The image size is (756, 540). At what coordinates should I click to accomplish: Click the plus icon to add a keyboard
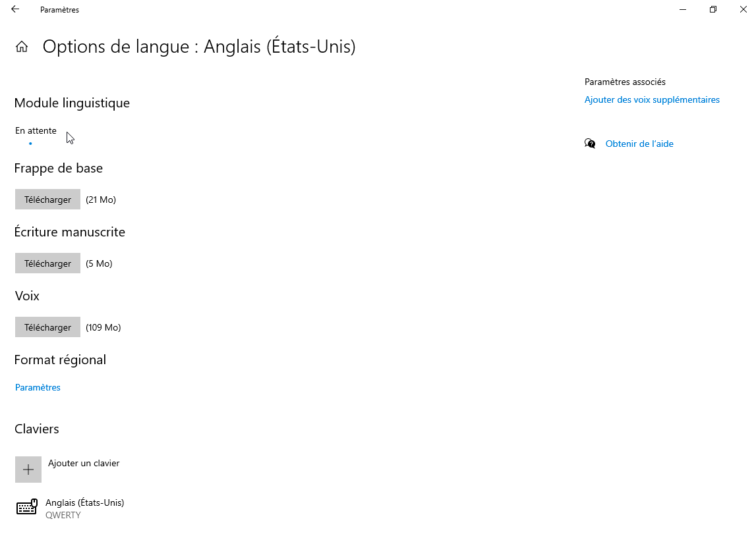28,469
